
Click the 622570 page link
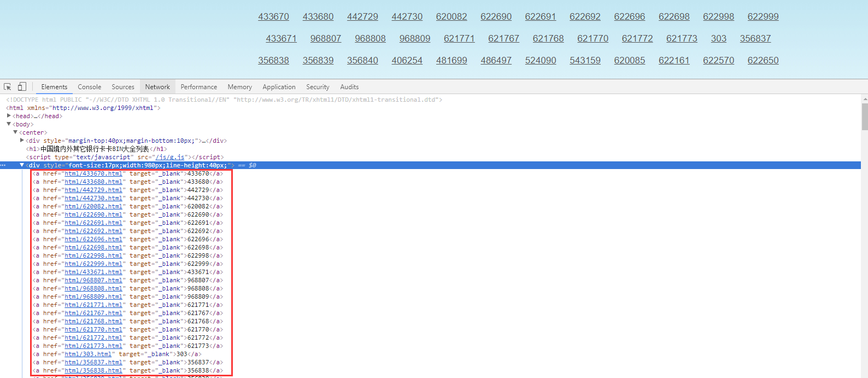pyautogui.click(x=719, y=61)
